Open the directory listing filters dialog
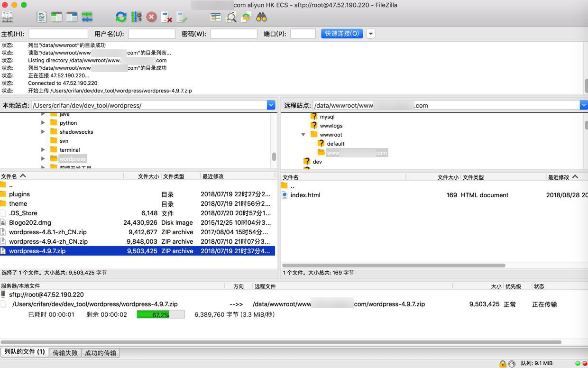 tap(216, 17)
